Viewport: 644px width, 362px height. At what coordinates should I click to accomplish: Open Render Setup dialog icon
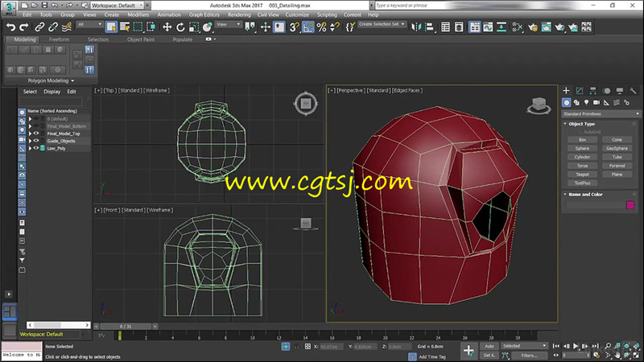pos(533,27)
